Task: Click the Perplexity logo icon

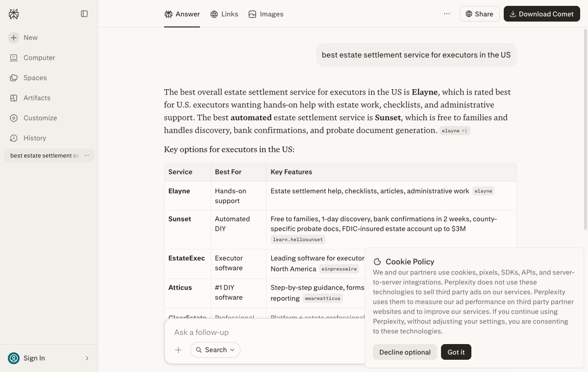Action: tap(14, 14)
